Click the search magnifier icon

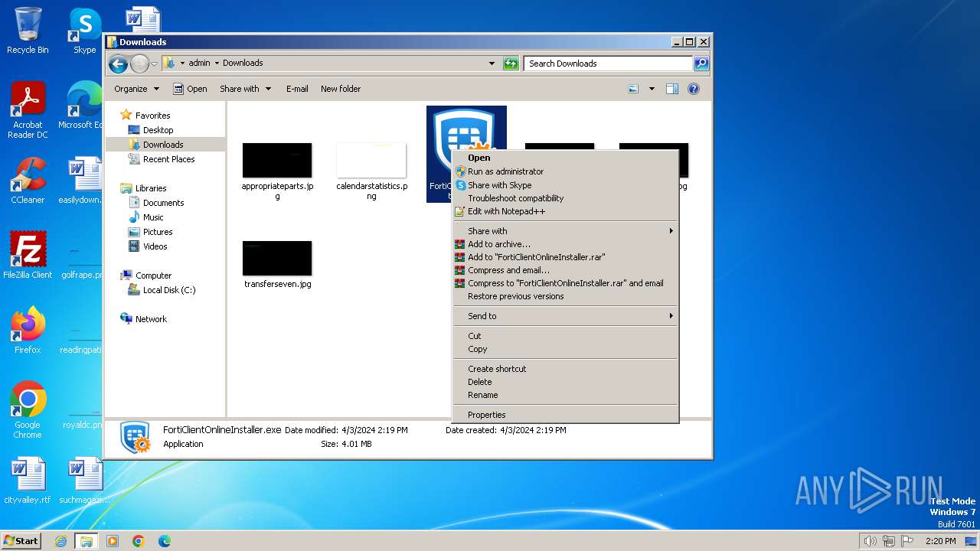(x=701, y=64)
